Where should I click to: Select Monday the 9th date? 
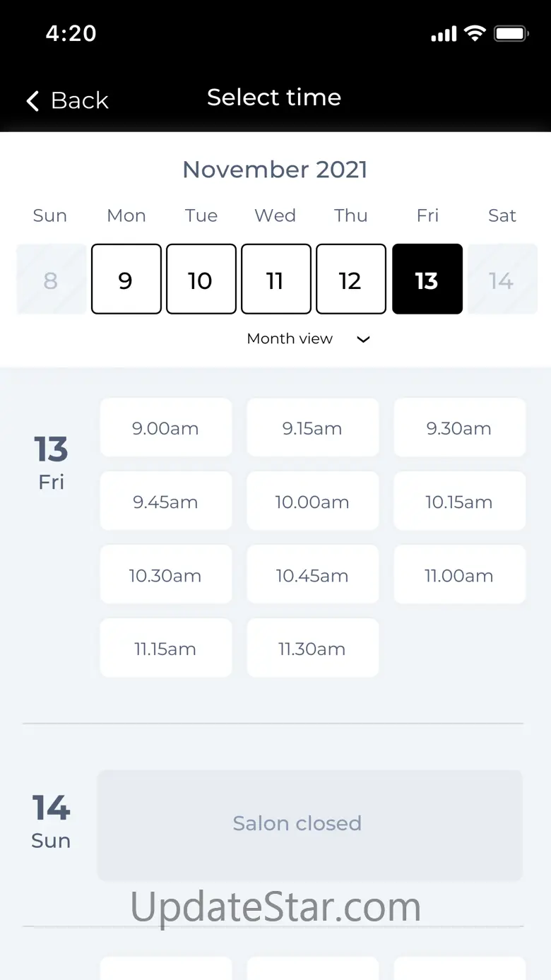[126, 279]
